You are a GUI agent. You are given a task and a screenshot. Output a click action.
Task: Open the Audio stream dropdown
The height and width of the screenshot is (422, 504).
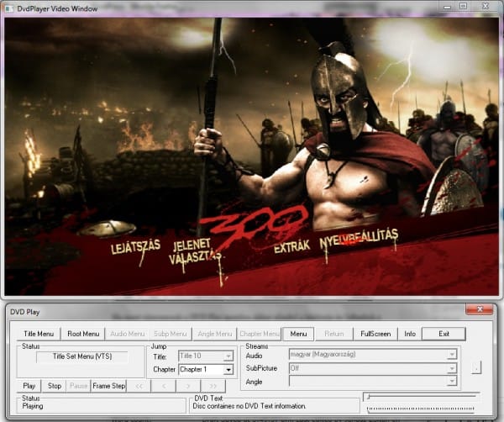tap(452, 356)
